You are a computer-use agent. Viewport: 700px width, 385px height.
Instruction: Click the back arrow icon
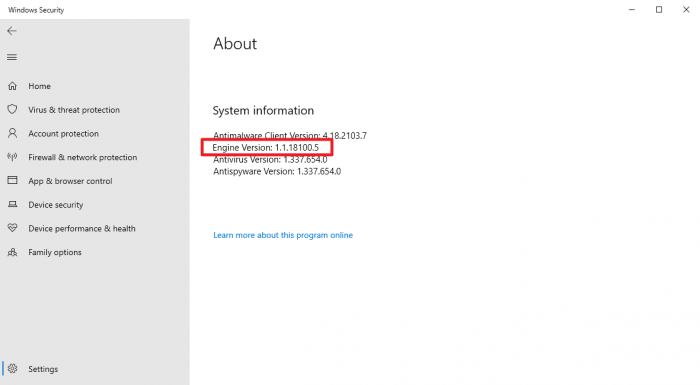tap(12, 31)
